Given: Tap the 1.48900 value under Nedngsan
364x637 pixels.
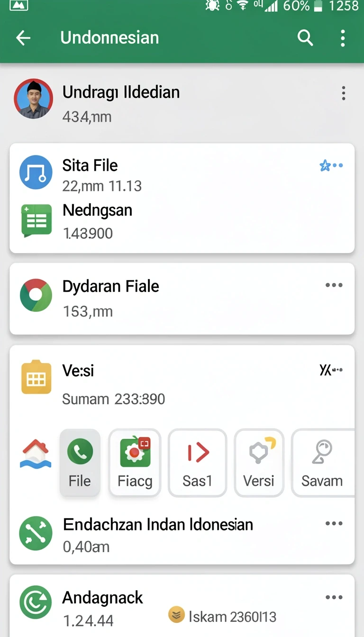Looking at the screenshot, I should click(88, 233).
